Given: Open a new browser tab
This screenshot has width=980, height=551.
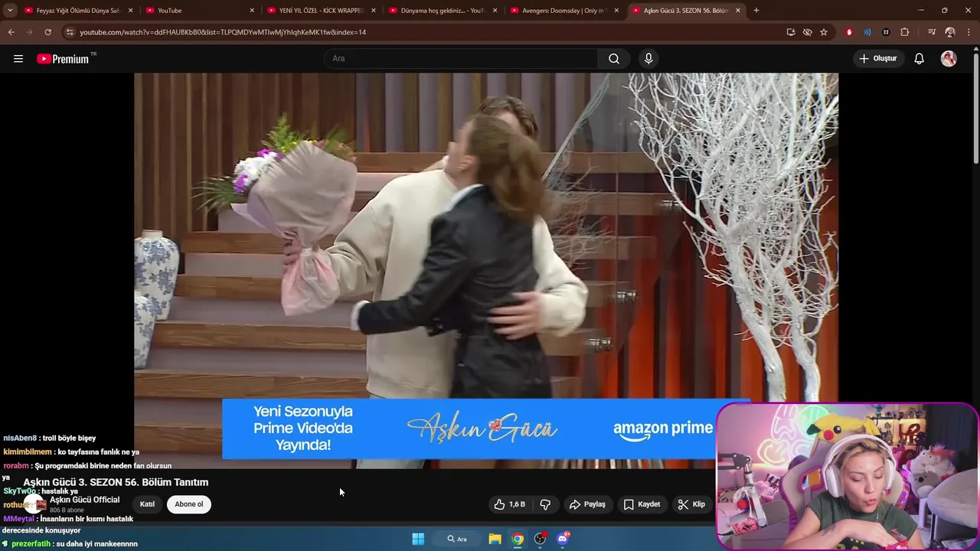Looking at the screenshot, I should (756, 11).
